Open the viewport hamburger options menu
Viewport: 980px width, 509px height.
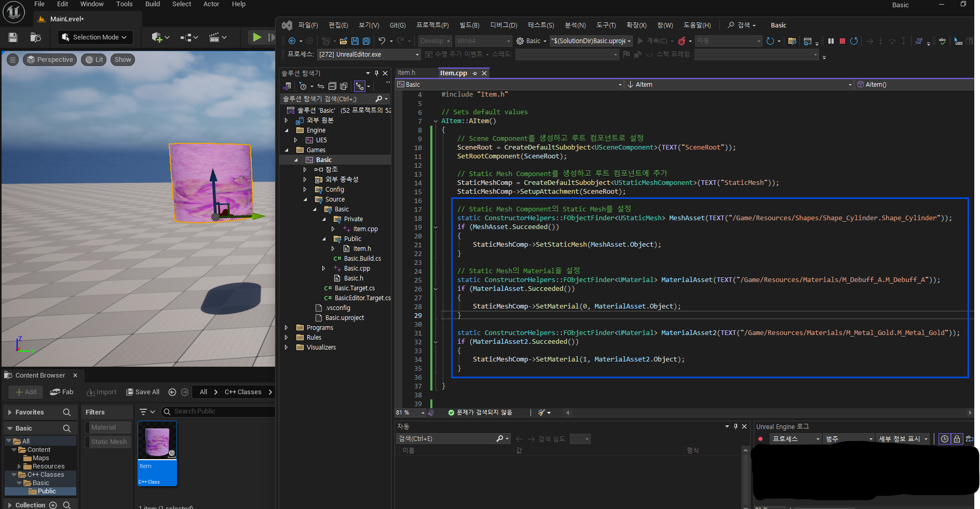point(13,60)
